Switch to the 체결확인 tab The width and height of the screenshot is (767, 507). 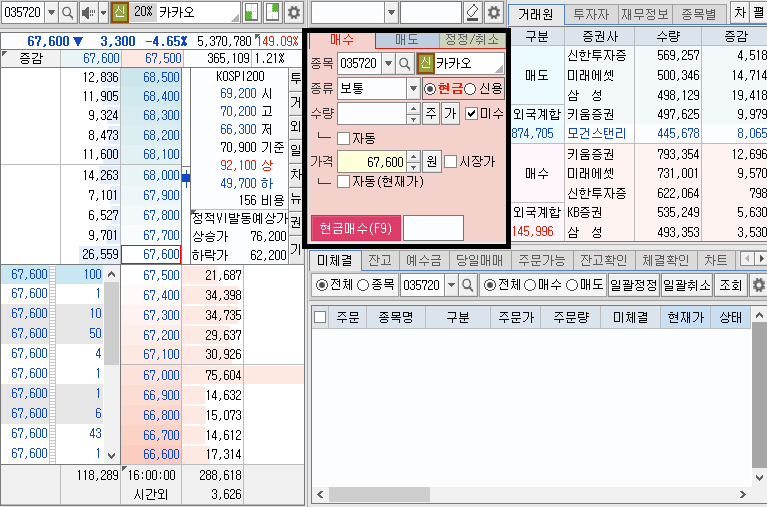pos(665,260)
